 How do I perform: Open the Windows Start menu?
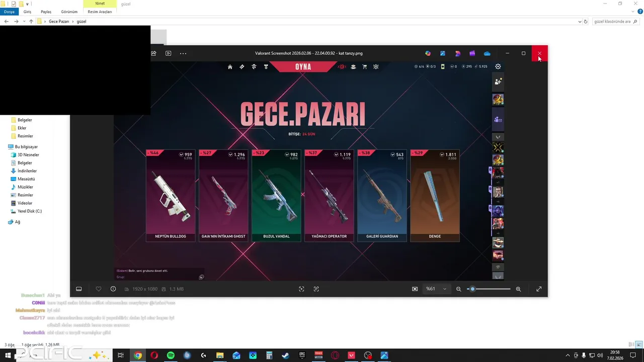(8, 355)
